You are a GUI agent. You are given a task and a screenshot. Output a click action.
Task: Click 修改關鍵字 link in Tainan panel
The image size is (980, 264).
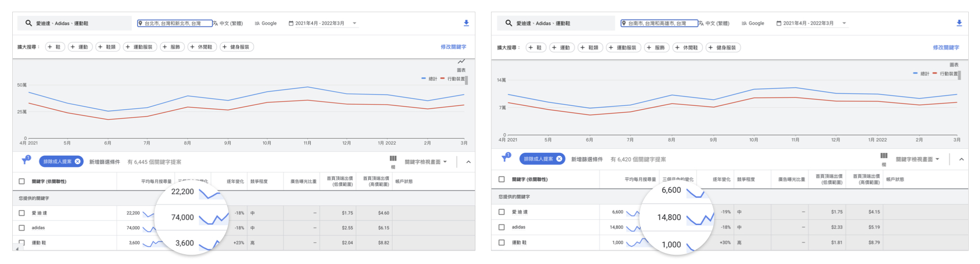pos(946,48)
